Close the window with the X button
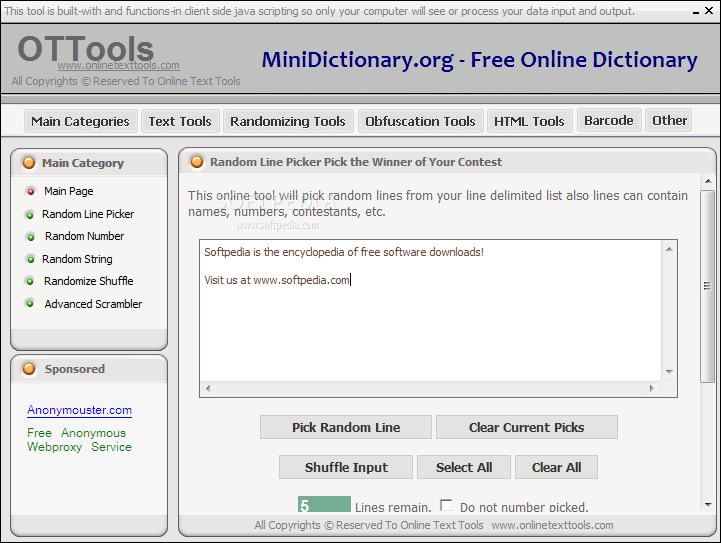Image resolution: width=721 pixels, height=543 pixels. pos(709,10)
